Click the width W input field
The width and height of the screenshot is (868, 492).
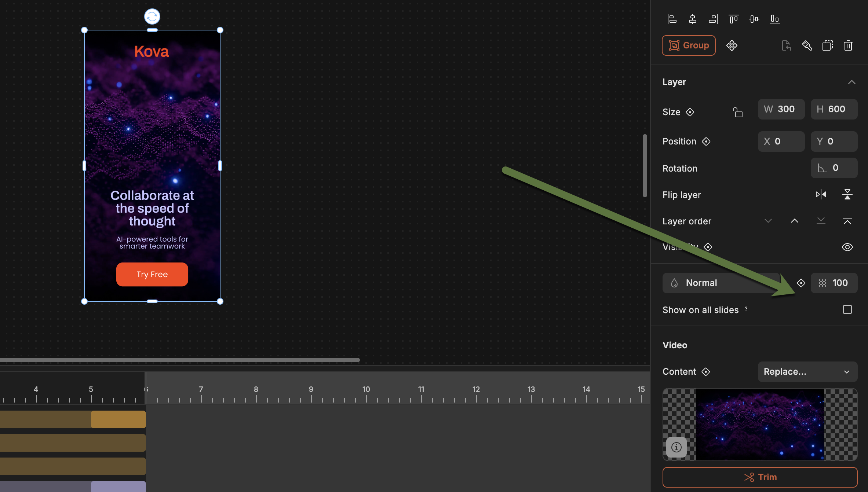point(781,109)
